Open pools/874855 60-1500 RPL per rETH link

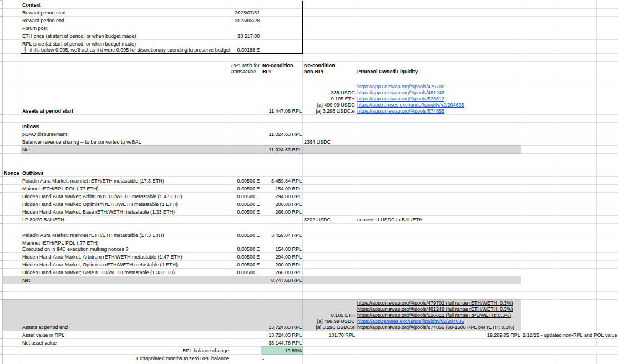[x=435, y=327]
